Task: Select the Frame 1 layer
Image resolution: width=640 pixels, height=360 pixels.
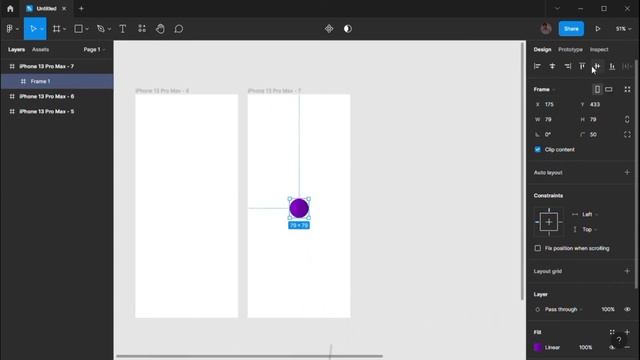Action: tap(57, 81)
